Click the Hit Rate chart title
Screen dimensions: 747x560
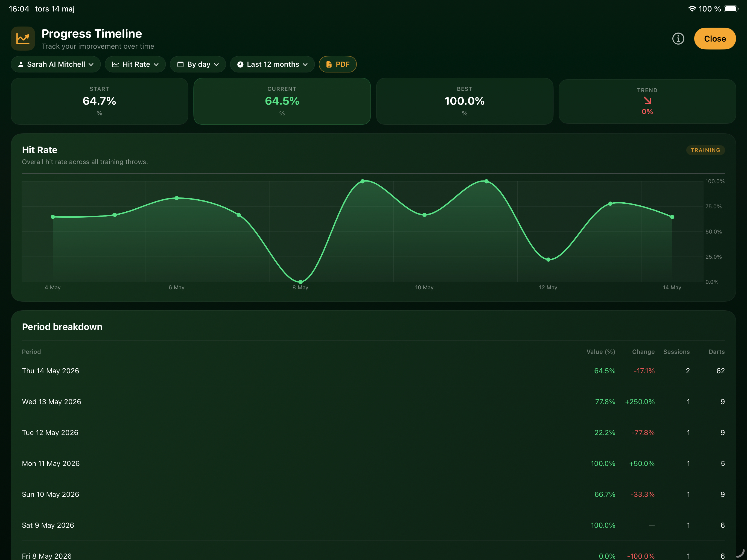coord(40,150)
